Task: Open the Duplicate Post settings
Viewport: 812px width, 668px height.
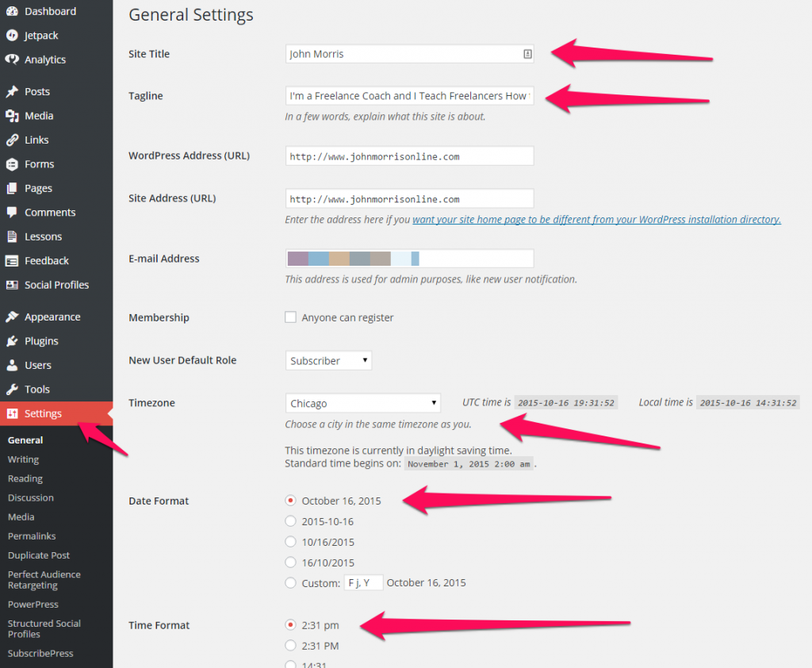Action: tap(39, 555)
